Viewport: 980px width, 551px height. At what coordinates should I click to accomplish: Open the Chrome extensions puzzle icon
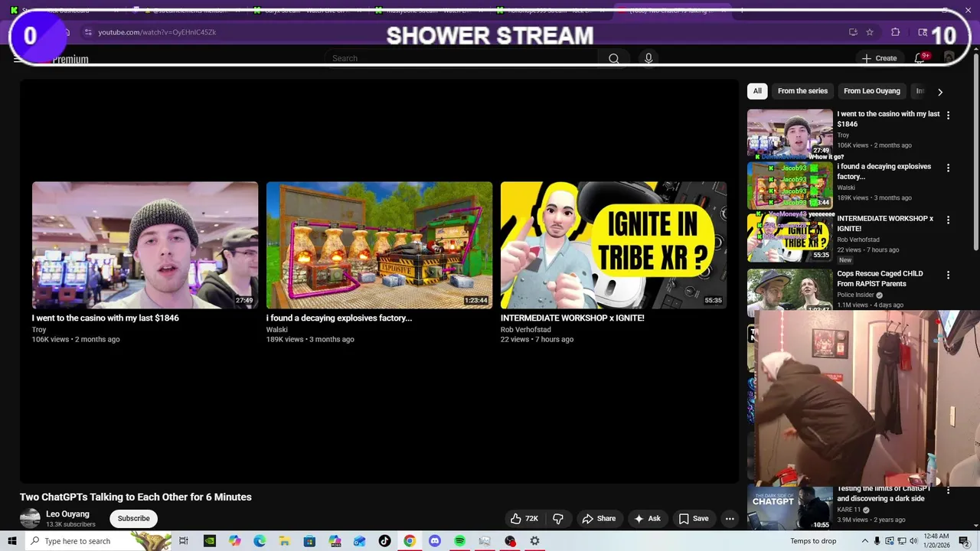point(895,32)
